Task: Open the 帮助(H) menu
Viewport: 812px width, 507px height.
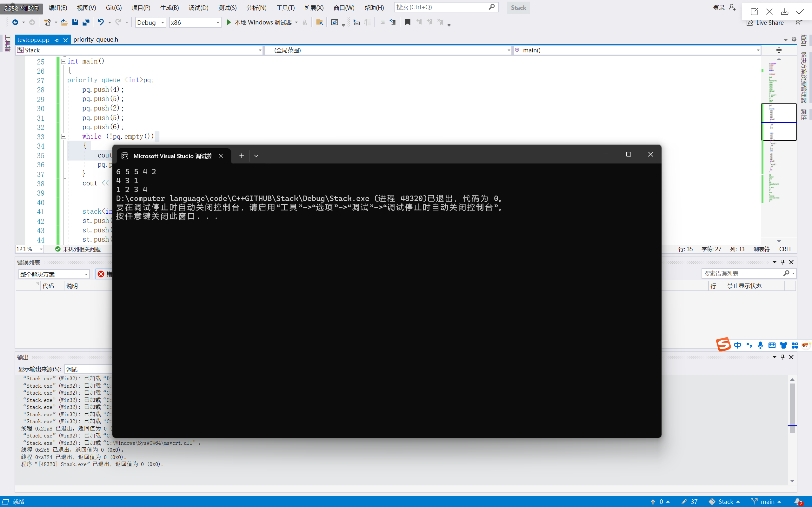Action: pos(374,7)
